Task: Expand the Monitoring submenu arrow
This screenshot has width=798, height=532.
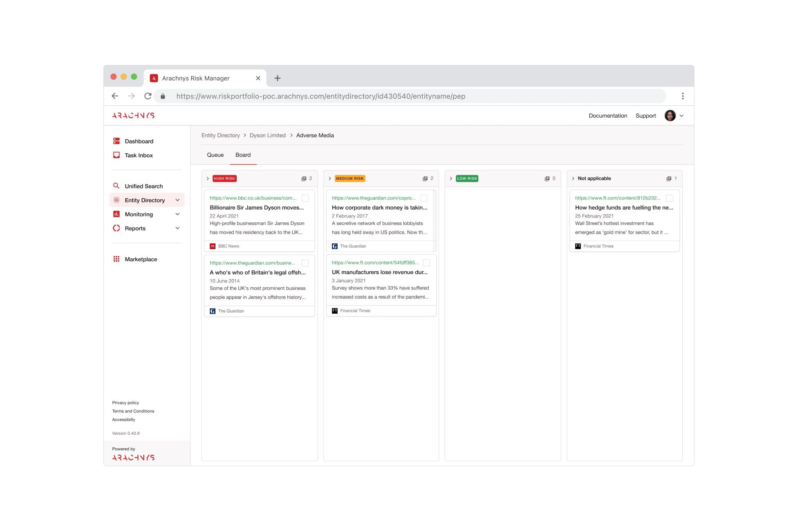Action: [177, 214]
